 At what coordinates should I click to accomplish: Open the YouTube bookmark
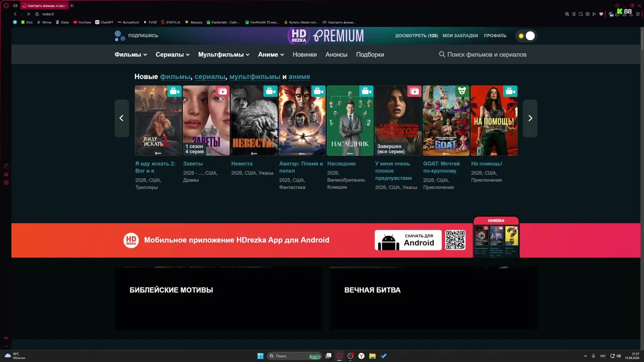[x=82, y=22]
